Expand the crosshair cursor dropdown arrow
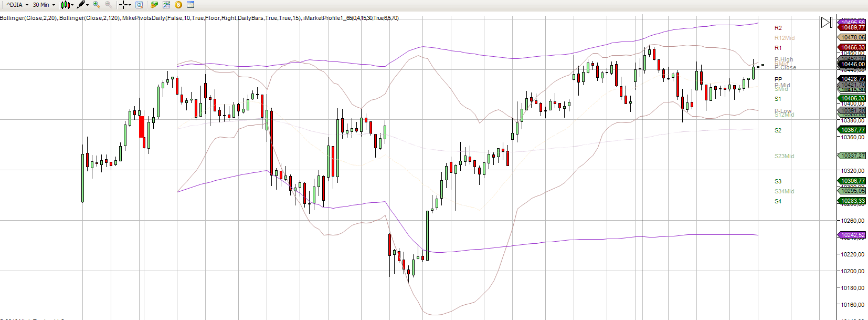 (x=130, y=5)
